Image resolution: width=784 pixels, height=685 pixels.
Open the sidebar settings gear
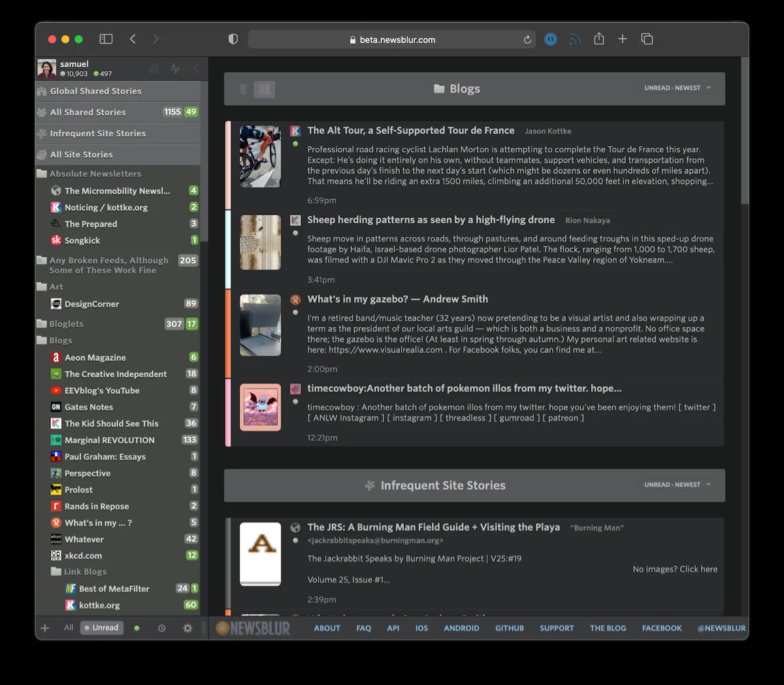pyautogui.click(x=188, y=628)
